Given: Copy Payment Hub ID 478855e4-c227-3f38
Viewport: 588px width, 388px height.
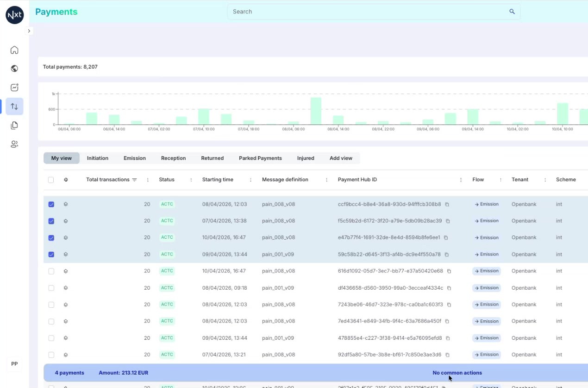Looking at the screenshot, I should pos(448,338).
